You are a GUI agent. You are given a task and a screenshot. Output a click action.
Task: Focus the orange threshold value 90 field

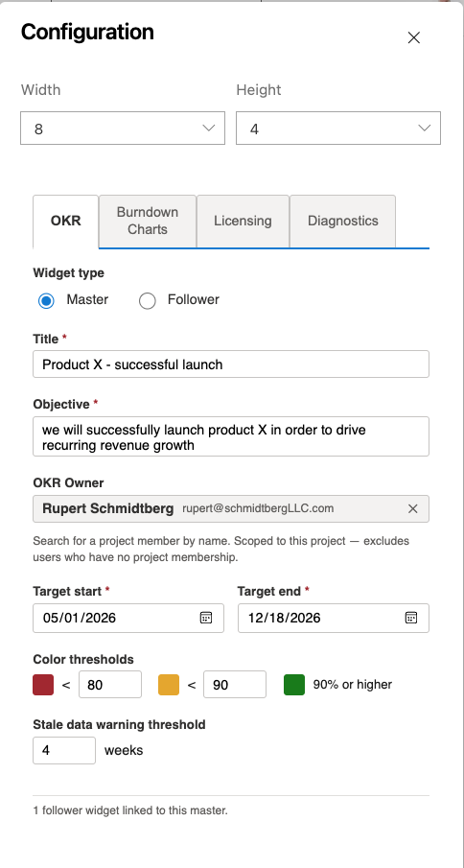[x=235, y=685]
